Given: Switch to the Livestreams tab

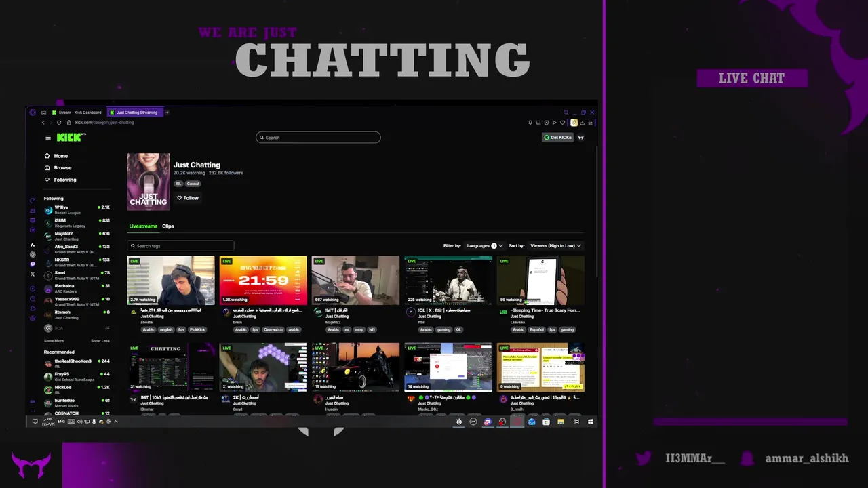Looking at the screenshot, I should 143,226.
